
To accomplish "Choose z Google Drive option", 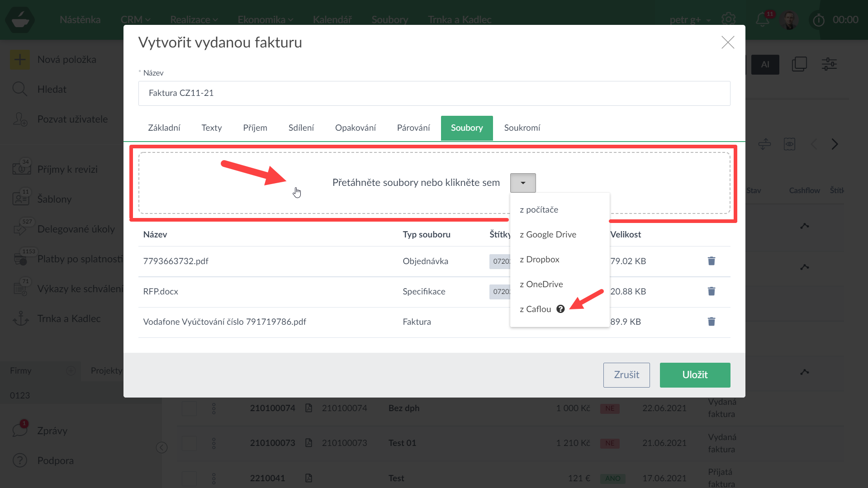I will pos(548,234).
